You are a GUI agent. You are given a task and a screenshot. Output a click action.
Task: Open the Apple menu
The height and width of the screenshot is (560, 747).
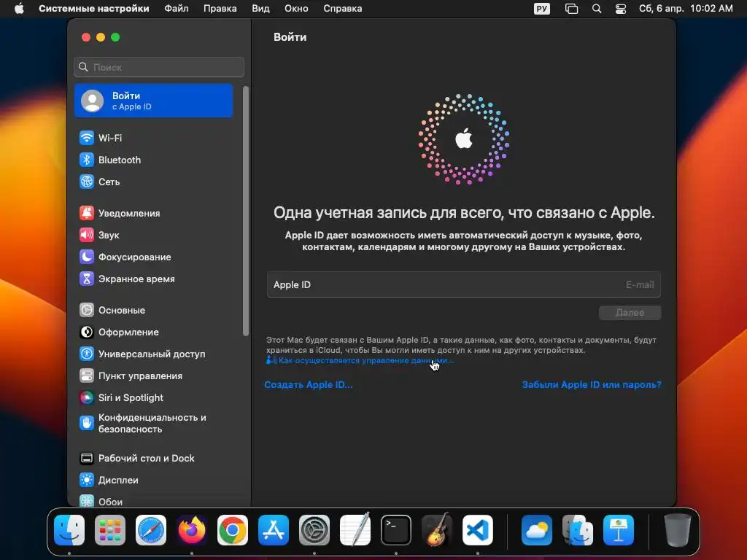click(19, 9)
